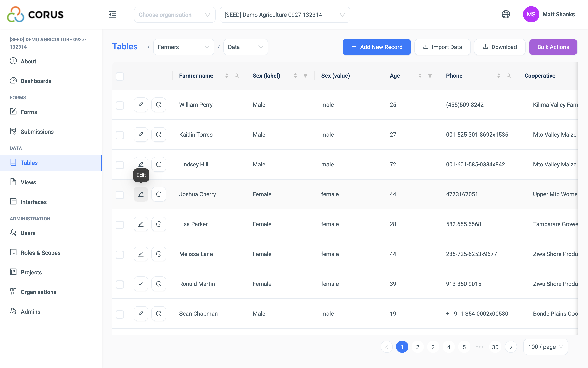Go to page 2 of results
588x368 pixels.
coord(418,347)
